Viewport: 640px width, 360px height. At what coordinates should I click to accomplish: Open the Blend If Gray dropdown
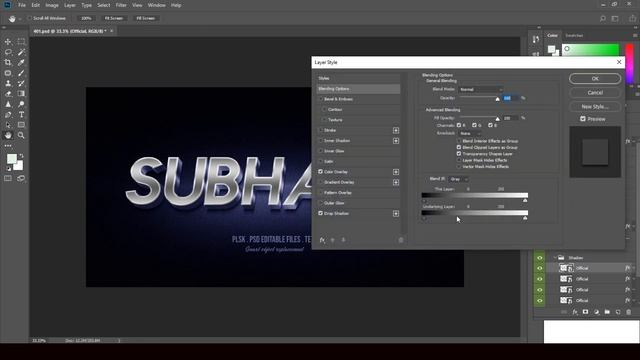[x=458, y=179]
